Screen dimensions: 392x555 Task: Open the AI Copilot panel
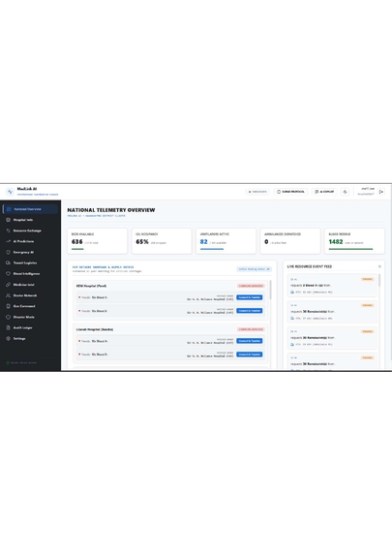[324, 192]
